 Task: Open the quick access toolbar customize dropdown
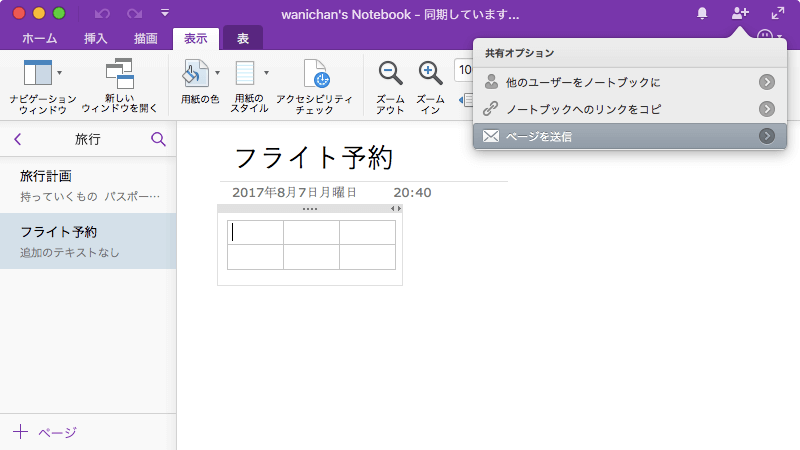[x=165, y=13]
